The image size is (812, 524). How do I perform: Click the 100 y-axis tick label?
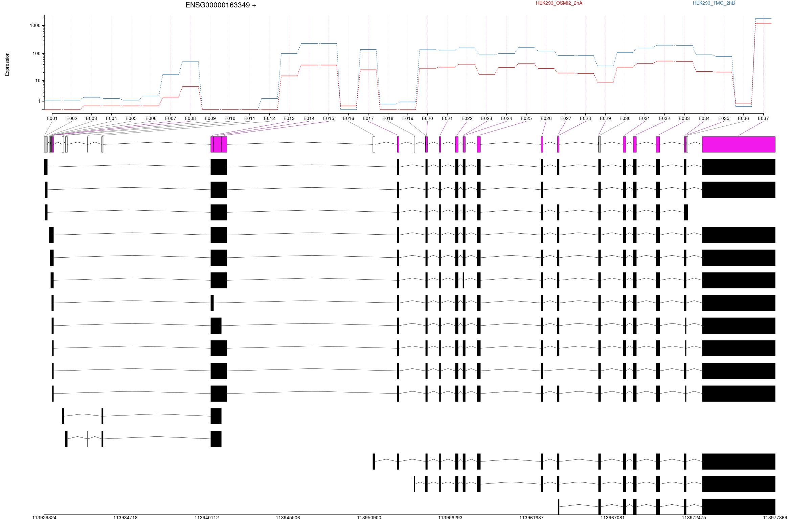[x=37, y=53]
